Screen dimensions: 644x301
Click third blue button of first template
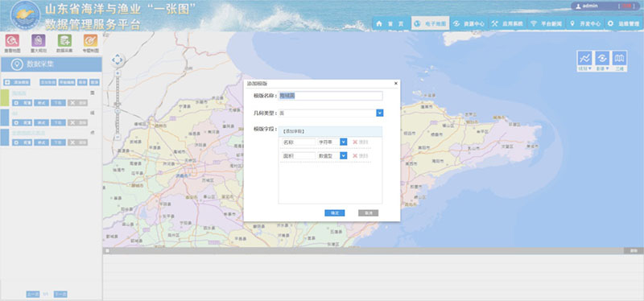(x=58, y=103)
